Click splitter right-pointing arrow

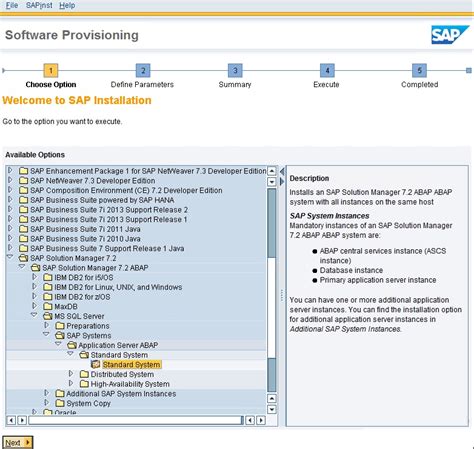coord(282,182)
